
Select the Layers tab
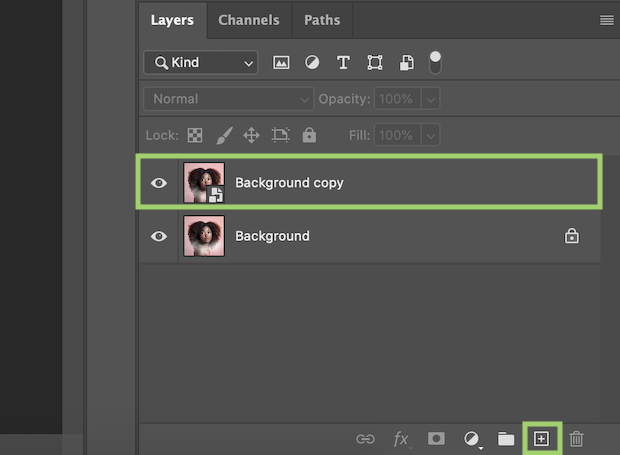[x=172, y=20]
